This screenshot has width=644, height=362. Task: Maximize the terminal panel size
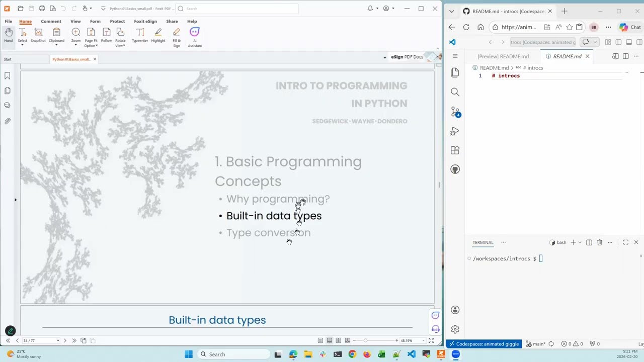[x=626, y=242]
